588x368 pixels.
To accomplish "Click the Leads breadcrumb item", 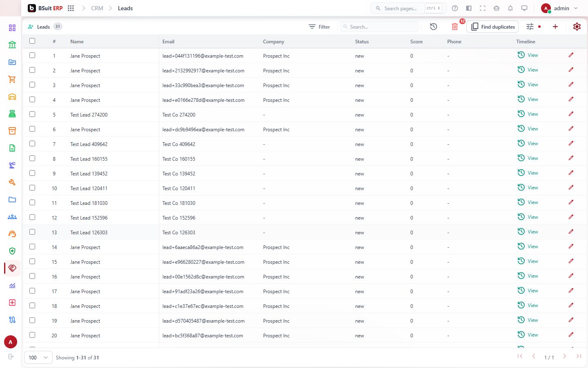I will click(x=125, y=8).
